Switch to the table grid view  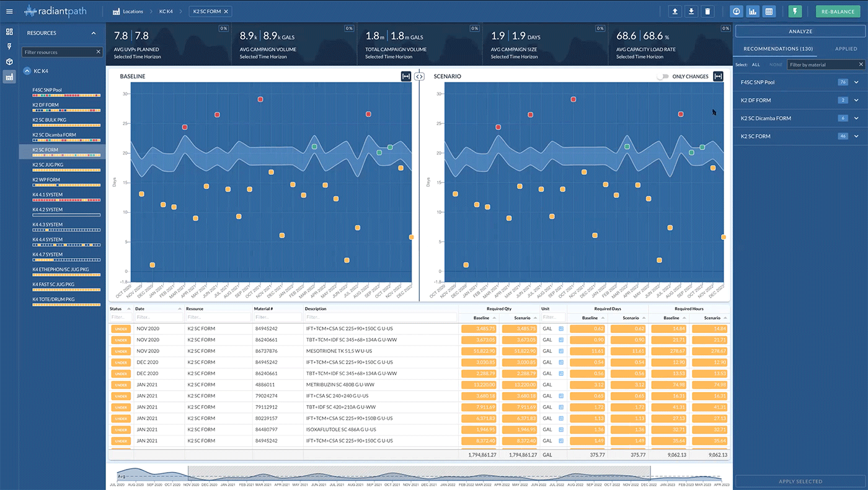tap(769, 11)
